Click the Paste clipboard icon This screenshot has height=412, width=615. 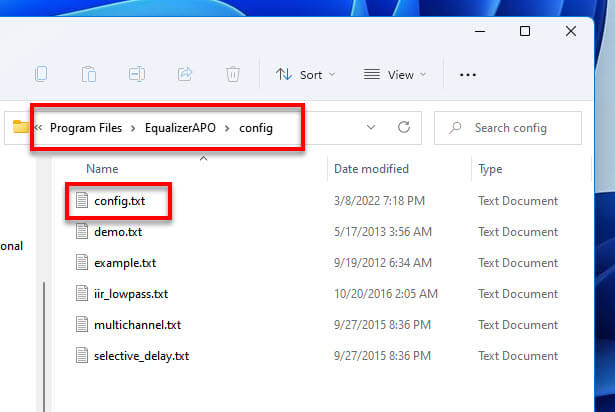89,74
